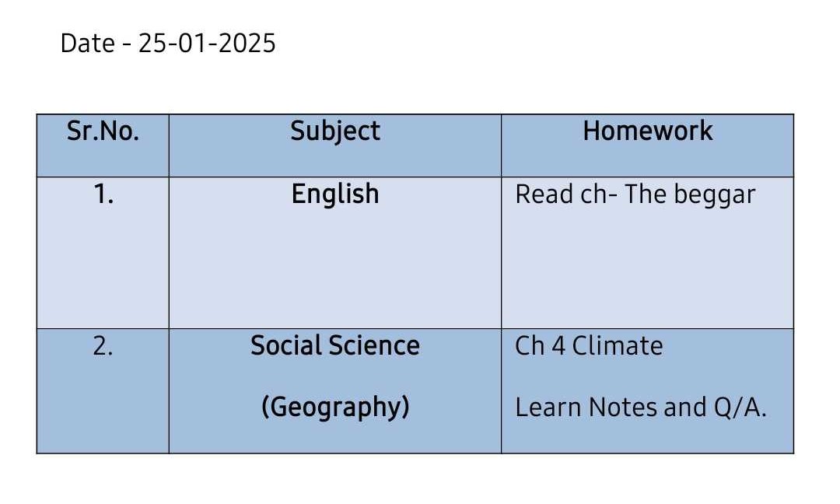Place cursor in the 25-01-2025 date value
This screenshot has width=840, height=504.
[207, 43]
